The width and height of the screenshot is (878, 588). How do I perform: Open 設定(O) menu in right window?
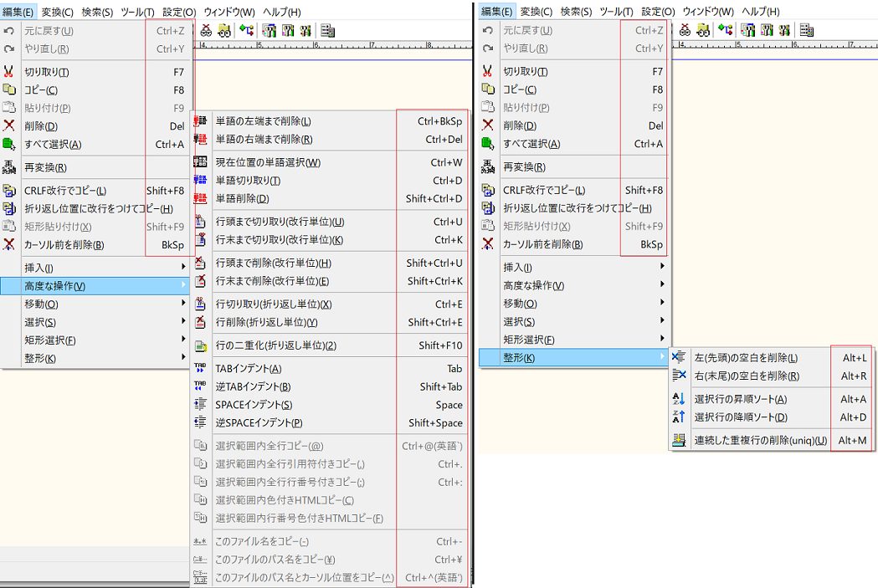[x=658, y=11]
